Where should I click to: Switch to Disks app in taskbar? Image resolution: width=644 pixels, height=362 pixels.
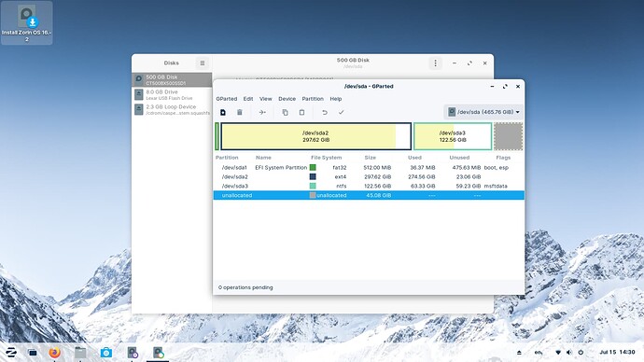(x=133, y=352)
